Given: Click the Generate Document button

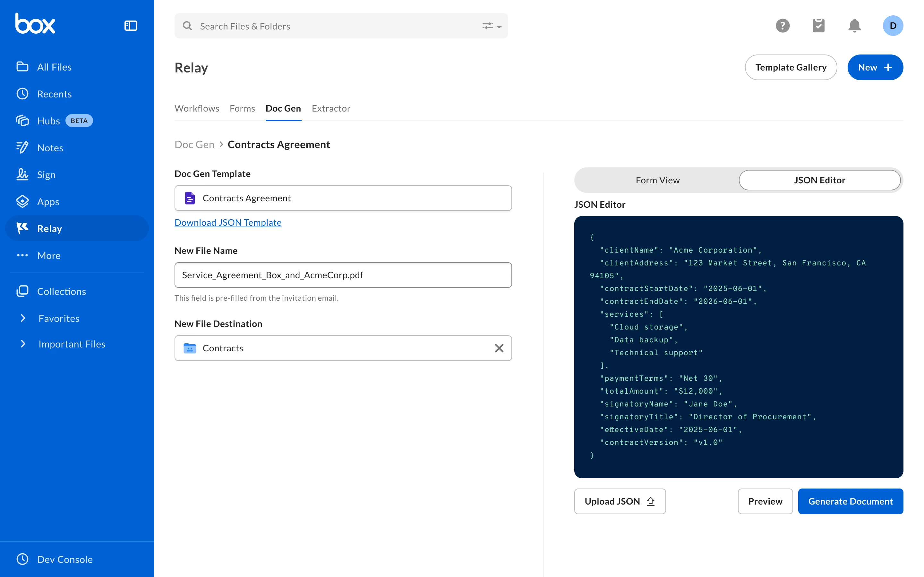Looking at the screenshot, I should click(850, 501).
